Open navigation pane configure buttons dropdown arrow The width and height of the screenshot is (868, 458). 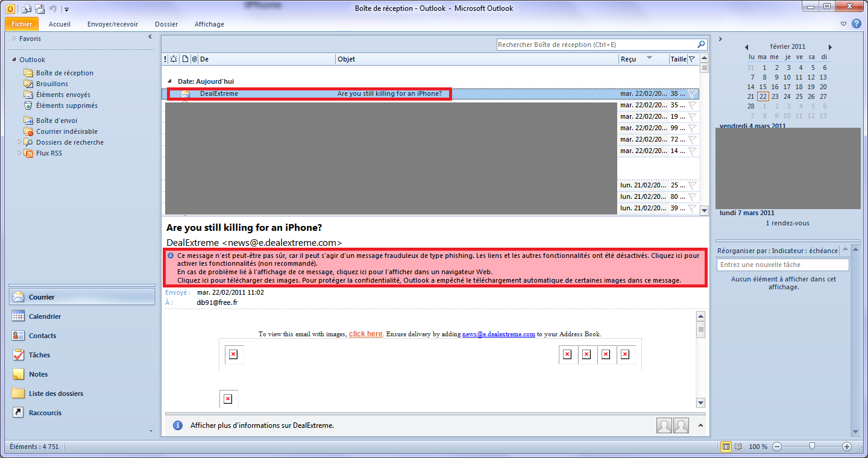pos(151,431)
